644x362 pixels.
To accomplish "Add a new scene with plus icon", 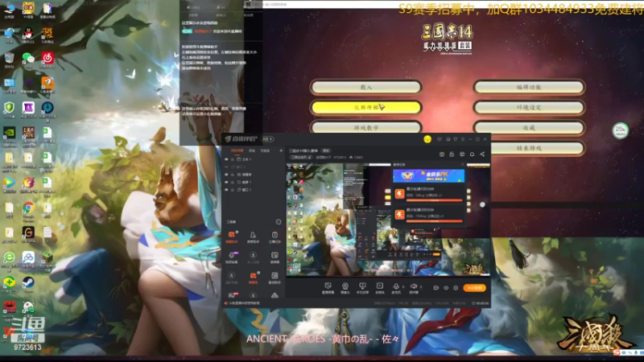I will 281,150.
